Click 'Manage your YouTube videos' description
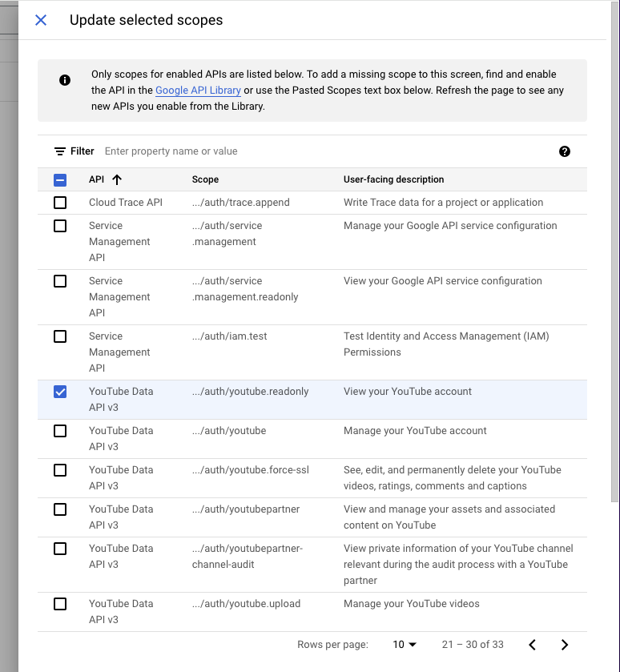Image resolution: width=620 pixels, height=672 pixels. [x=412, y=603]
